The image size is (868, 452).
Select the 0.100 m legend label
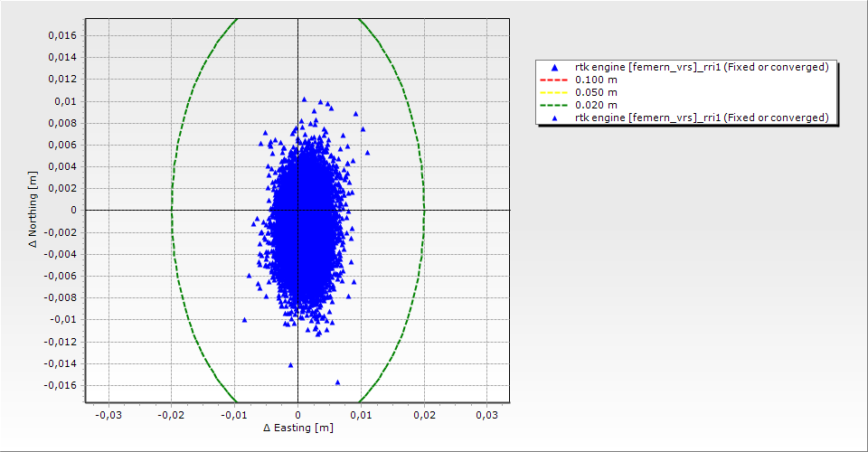tap(597, 80)
